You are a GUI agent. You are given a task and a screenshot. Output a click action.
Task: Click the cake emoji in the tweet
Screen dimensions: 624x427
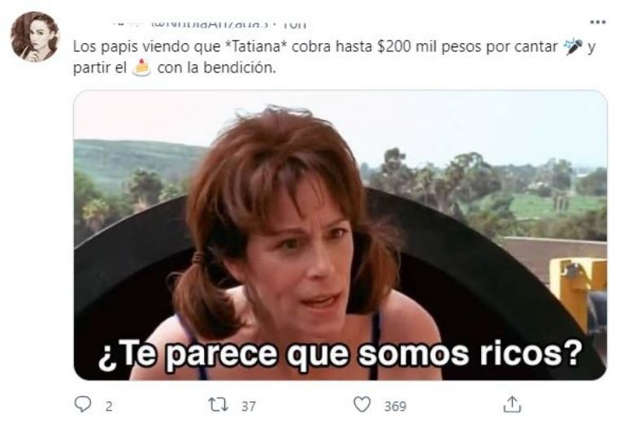click(142, 68)
